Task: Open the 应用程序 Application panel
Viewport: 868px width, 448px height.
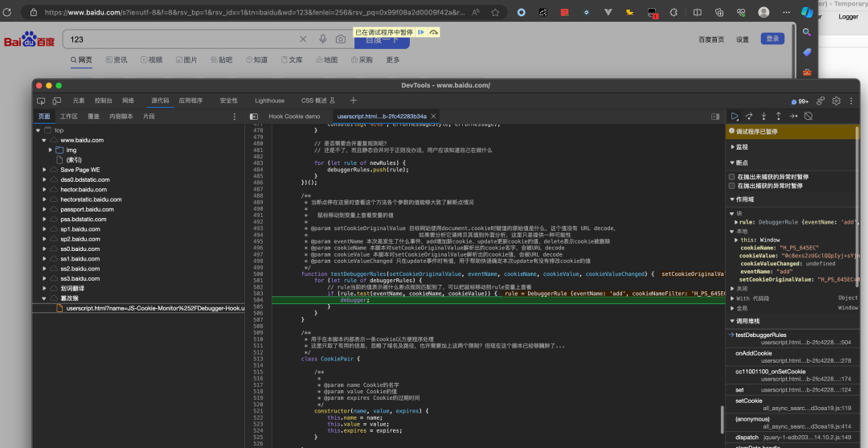Action: coord(191,101)
